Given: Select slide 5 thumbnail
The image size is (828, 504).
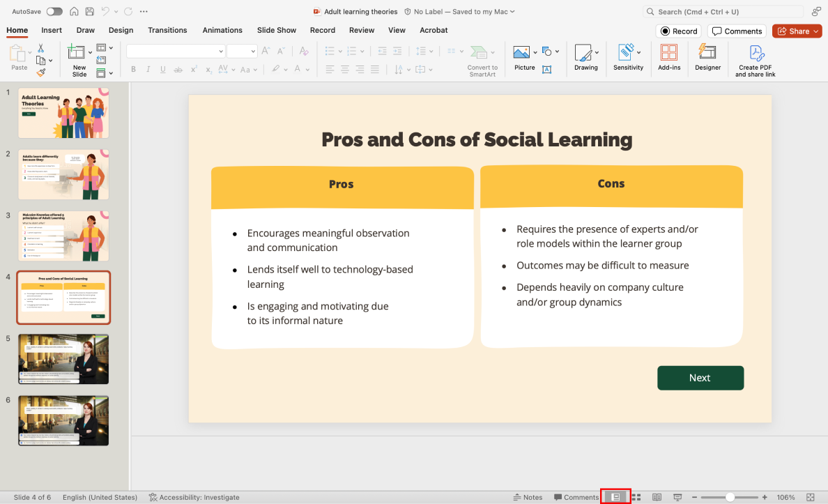Looking at the screenshot, I should pyautogui.click(x=63, y=359).
